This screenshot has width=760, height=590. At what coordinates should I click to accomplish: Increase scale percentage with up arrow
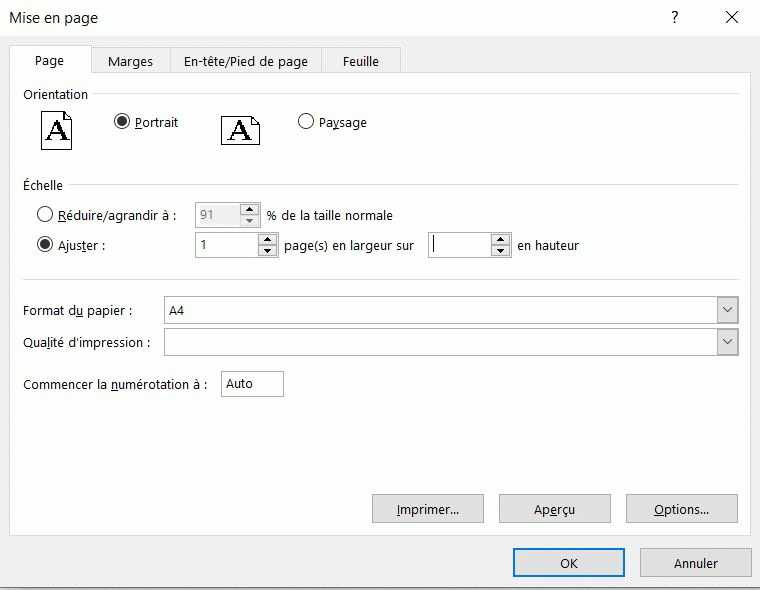tap(250, 209)
